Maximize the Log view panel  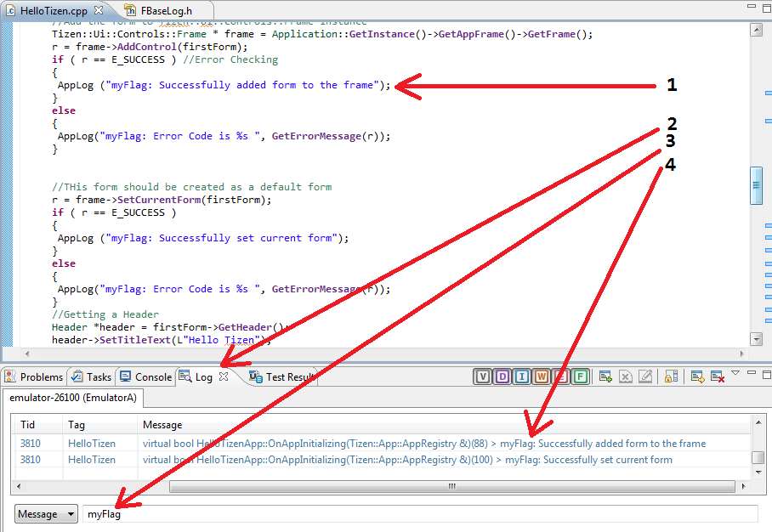pos(767,375)
